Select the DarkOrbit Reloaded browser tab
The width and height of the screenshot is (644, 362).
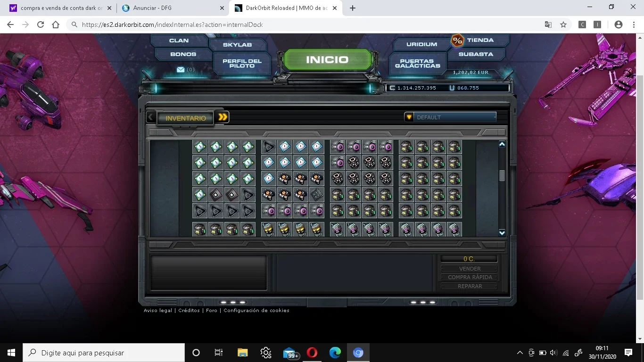pos(287,8)
